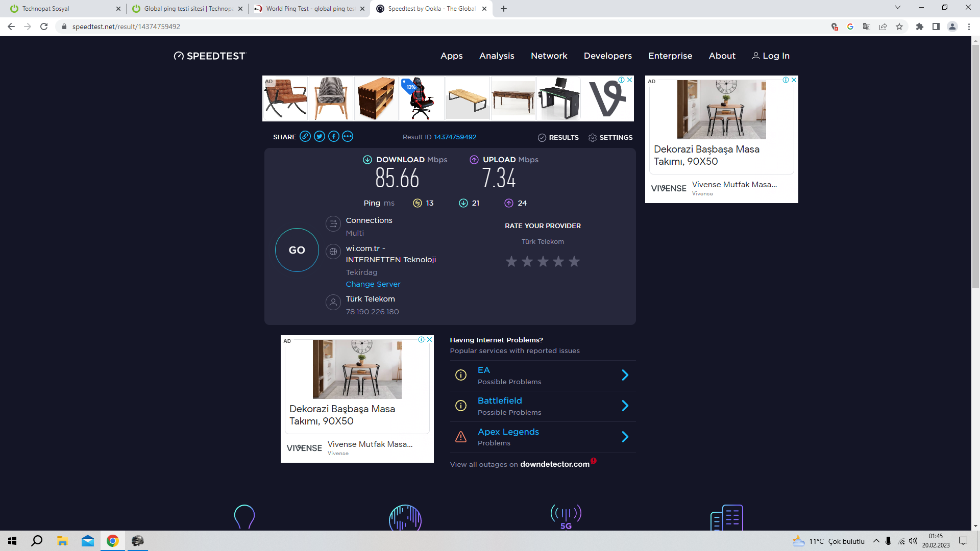The height and width of the screenshot is (551, 980).
Task: Open more share options ellipsis icon
Action: click(348, 136)
